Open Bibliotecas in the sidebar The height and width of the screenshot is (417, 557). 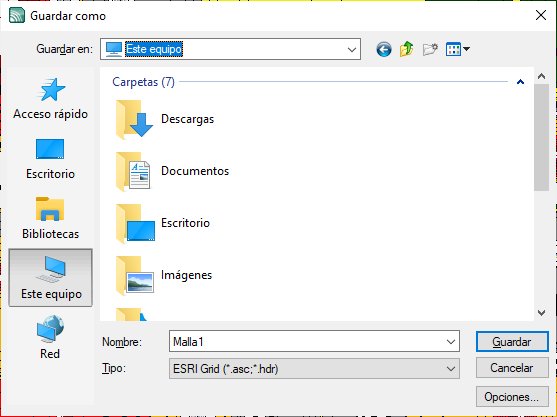tap(50, 218)
